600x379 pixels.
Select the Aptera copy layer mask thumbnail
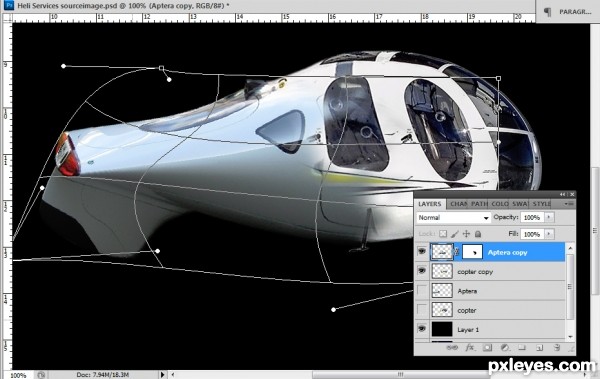pyautogui.click(x=473, y=252)
